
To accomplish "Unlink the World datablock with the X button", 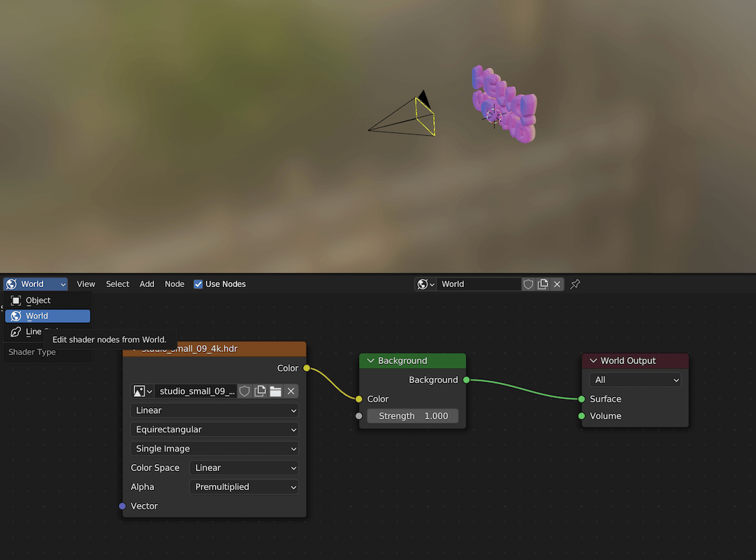I will click(556, 283).
